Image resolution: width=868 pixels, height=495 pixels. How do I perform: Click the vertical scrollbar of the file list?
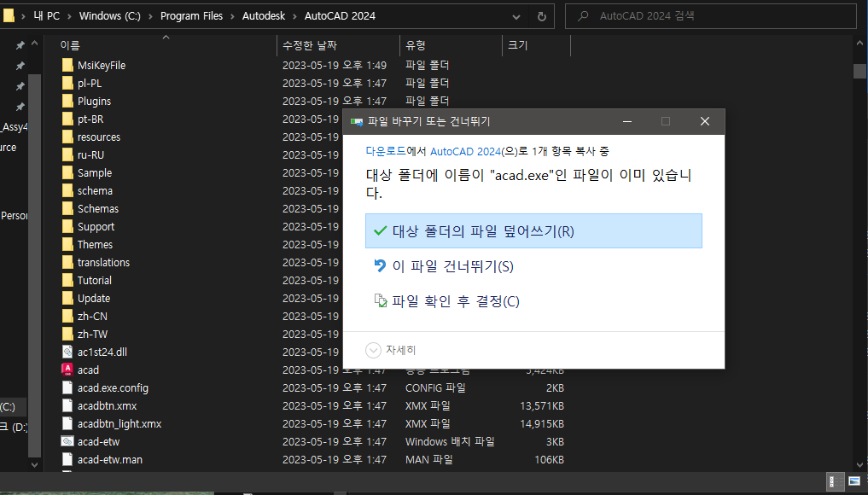[x=859, y=72]
